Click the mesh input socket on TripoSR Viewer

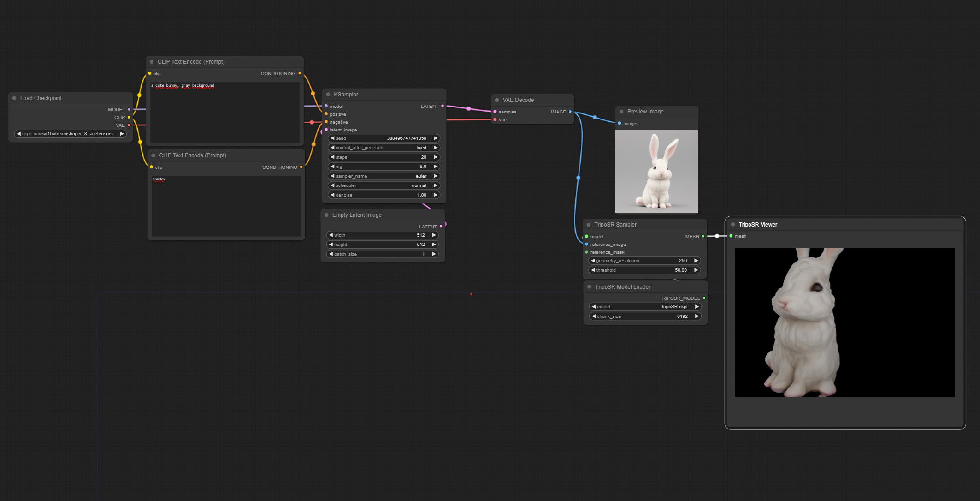[731, 236]
